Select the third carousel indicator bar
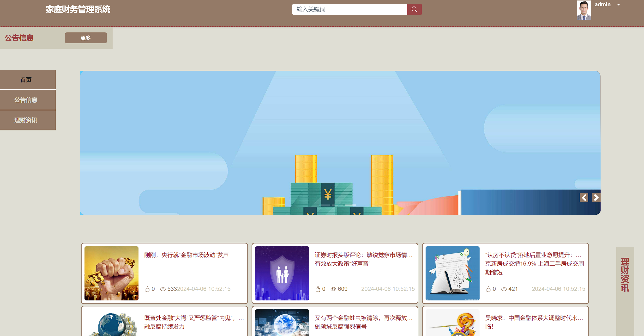Screen dimensions: 644x336 350,205
